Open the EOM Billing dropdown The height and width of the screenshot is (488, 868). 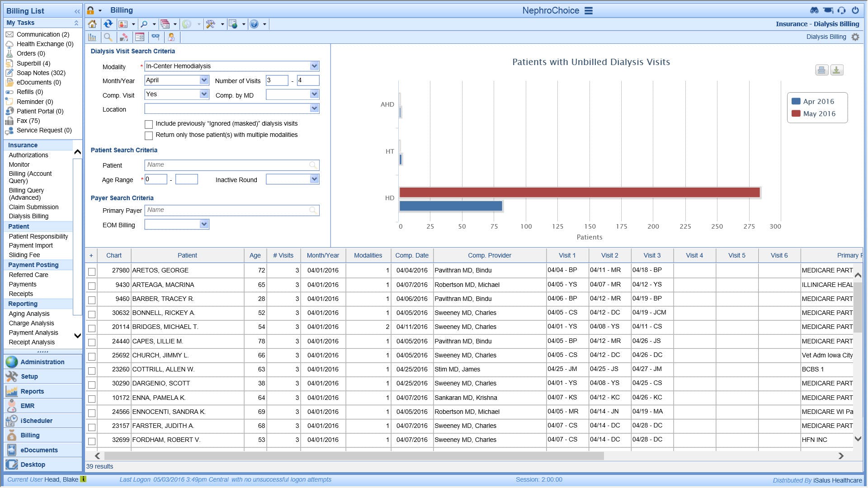point(204,224)
